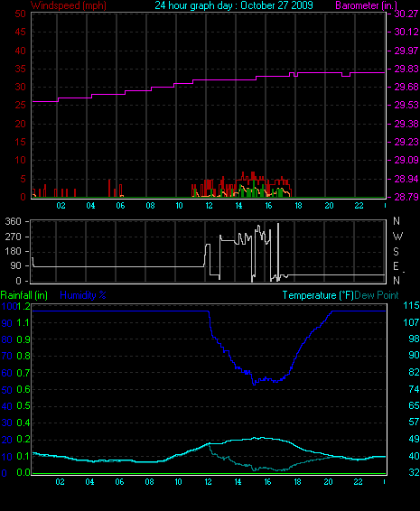Click the Windspeed (mph) axis title
This screenshot has width=420, height=511.
pos(69,5)
